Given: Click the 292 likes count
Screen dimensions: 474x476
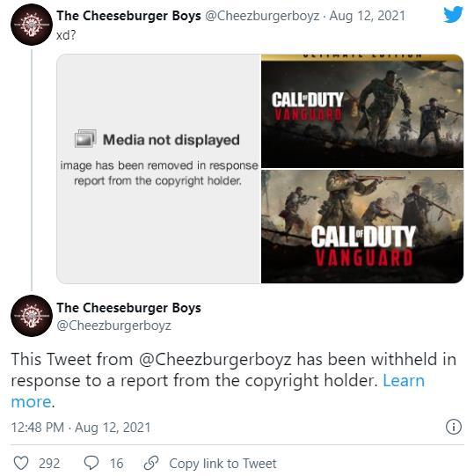Looking at the screenshot, I should [49, 464].
